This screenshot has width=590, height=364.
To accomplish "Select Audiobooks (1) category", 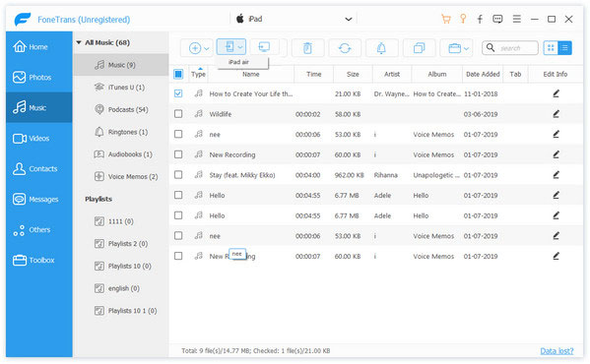I will coord(121,154).
